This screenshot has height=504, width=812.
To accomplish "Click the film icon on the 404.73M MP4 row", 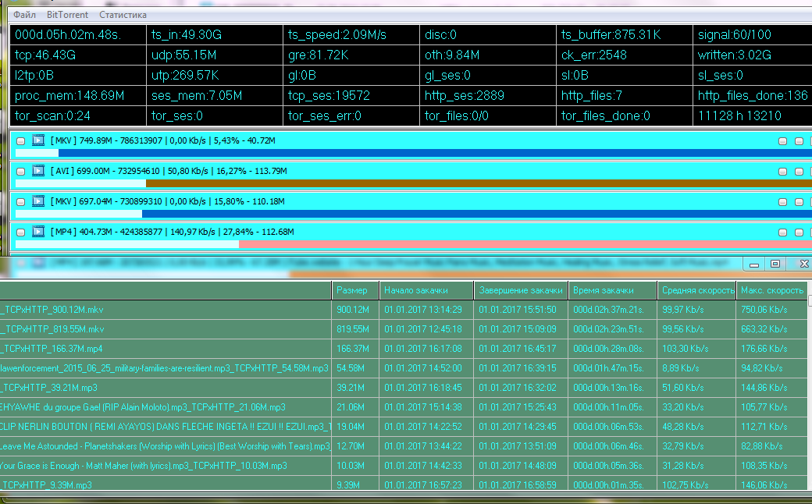I will coord(38,232).
